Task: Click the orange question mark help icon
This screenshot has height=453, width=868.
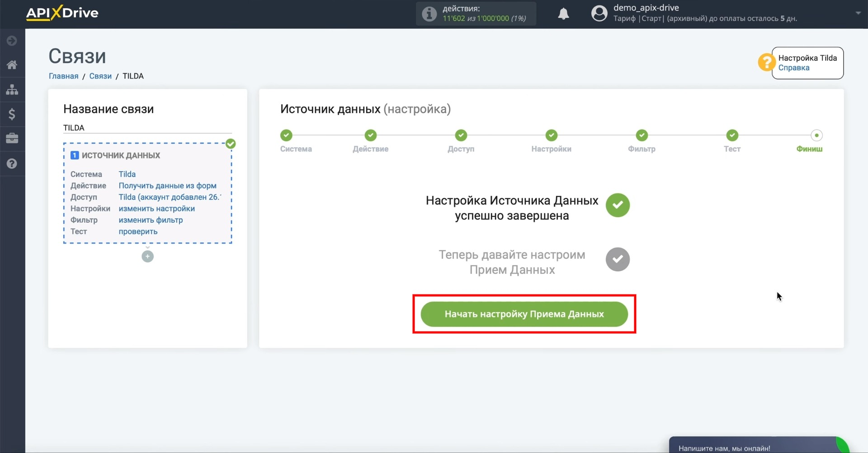Action: pos(766,62)
